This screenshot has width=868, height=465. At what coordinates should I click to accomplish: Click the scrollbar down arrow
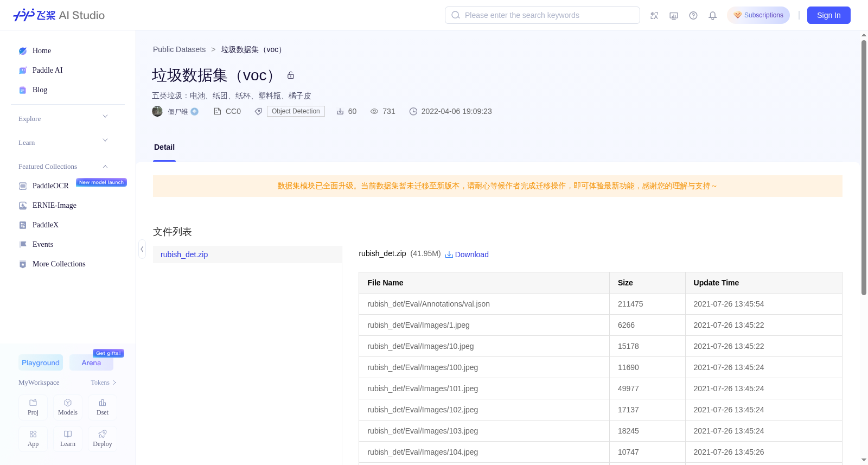[864, 460]
